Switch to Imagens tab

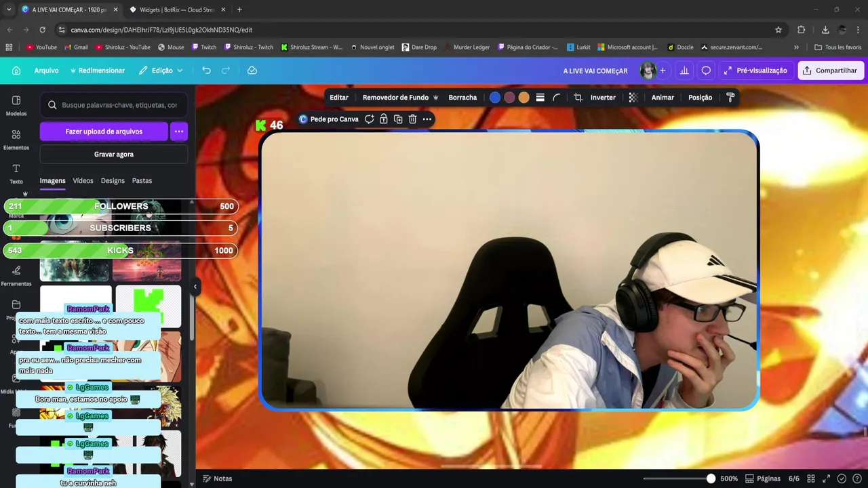click(52, 181)
